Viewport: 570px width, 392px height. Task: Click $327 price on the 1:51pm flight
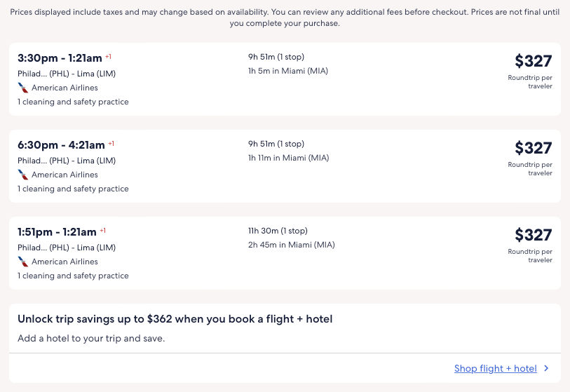coord(533,235)
